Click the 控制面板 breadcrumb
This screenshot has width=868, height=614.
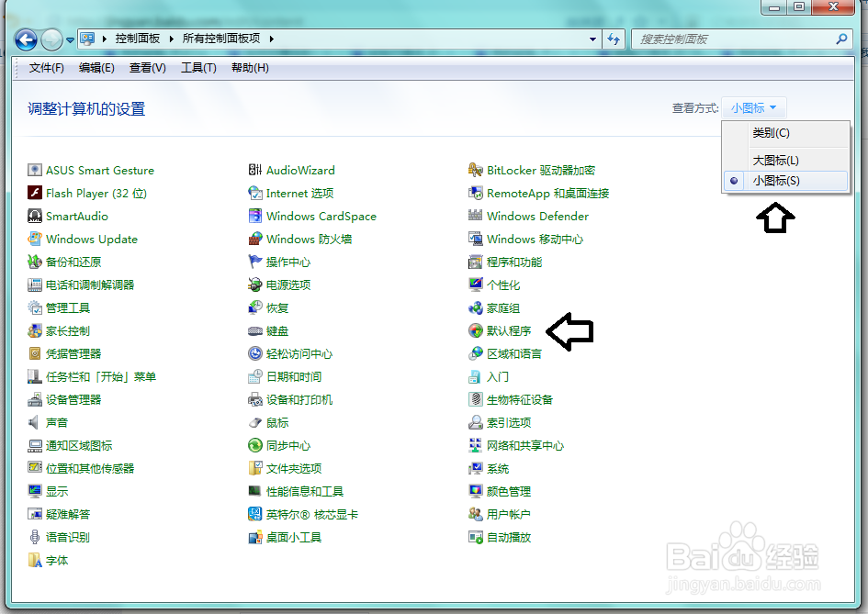(137, 39)
